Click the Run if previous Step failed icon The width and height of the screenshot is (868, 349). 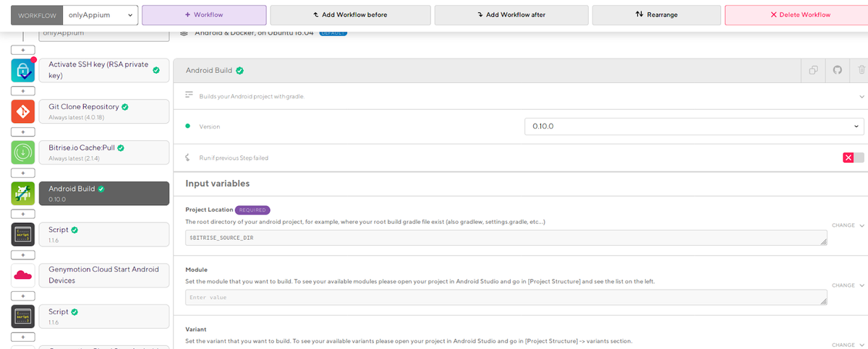click(189, 158)
